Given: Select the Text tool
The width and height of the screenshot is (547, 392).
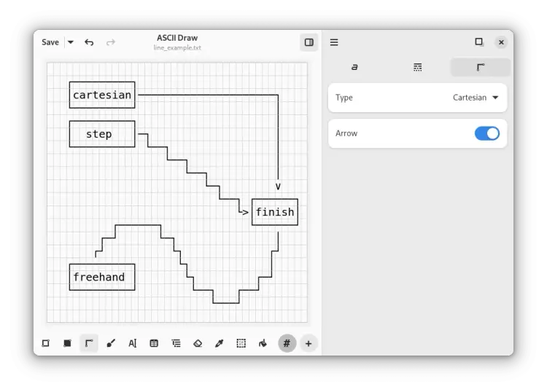Looking at the screenshot, I should coord(132,343).
